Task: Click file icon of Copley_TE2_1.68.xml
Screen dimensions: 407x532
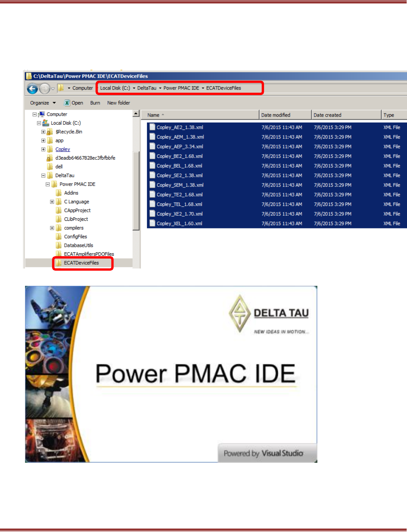Action: (152, 194)
